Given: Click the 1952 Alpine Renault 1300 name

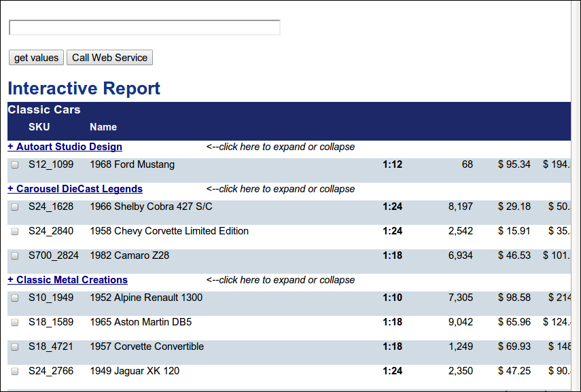Looking at the screenshot, I should (146, 298).
